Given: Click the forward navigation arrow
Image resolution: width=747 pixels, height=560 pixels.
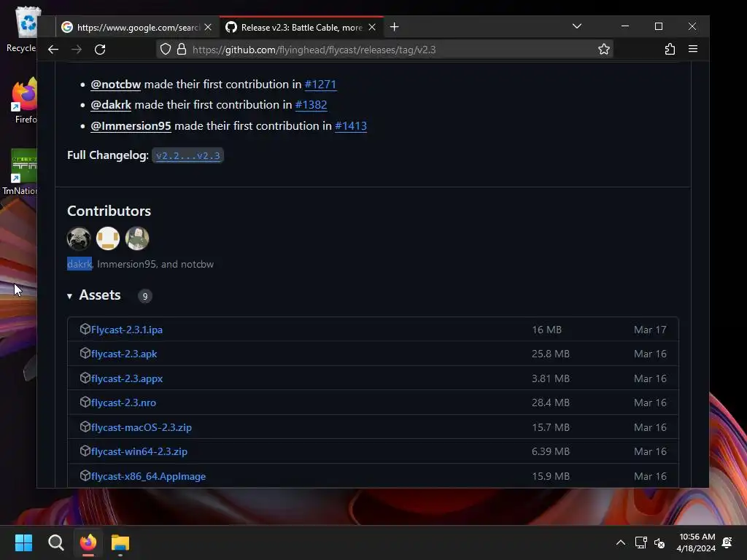Looking at the screenshot, I should click(x=77, y=50).
